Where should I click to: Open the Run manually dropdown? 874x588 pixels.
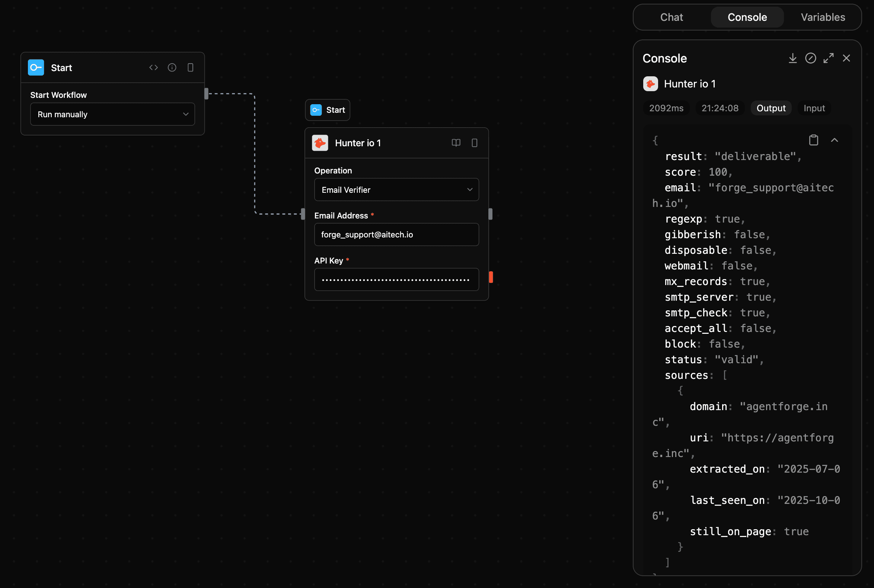pyautogui.click(x=112, y=114)
